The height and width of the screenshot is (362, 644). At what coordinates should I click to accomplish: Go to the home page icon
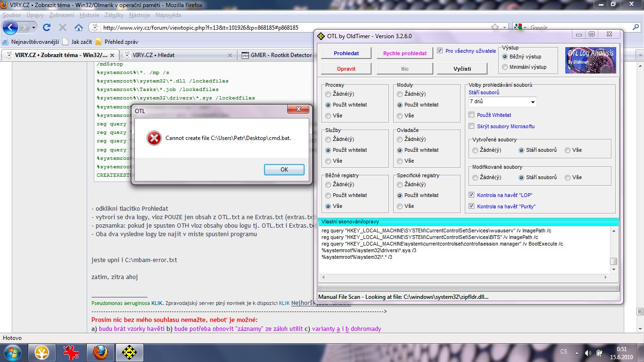(78, 27)
